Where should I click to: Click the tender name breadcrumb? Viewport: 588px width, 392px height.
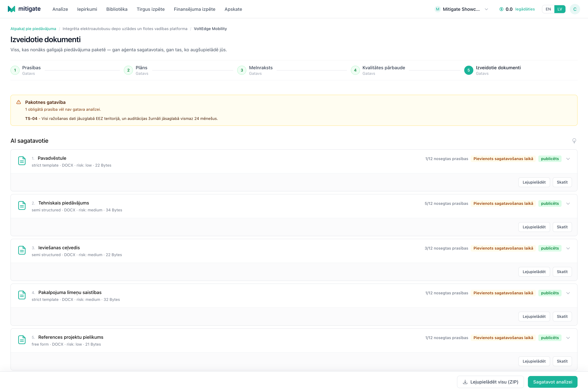(x=125, y=29)
